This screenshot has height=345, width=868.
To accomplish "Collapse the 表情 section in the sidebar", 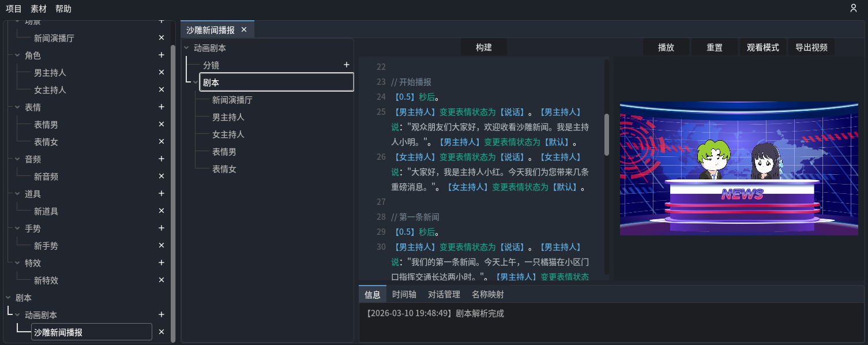I will tap(17, 107).
